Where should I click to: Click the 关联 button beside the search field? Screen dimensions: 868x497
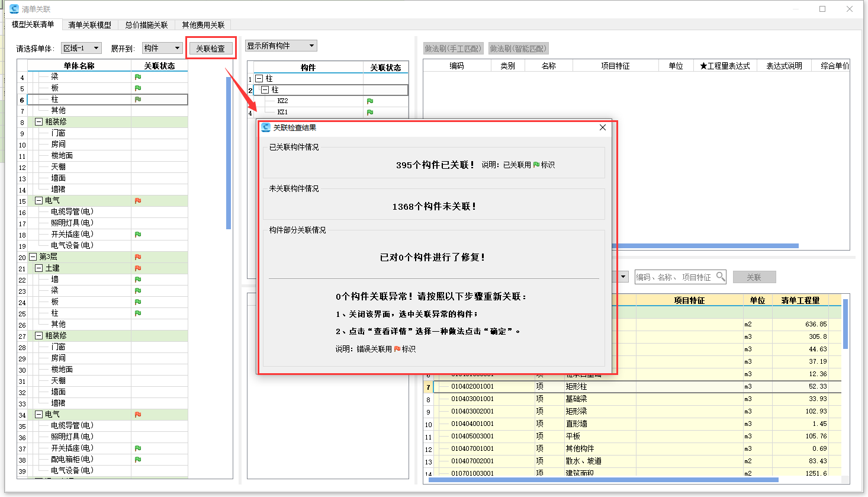(x=754, y=277)
